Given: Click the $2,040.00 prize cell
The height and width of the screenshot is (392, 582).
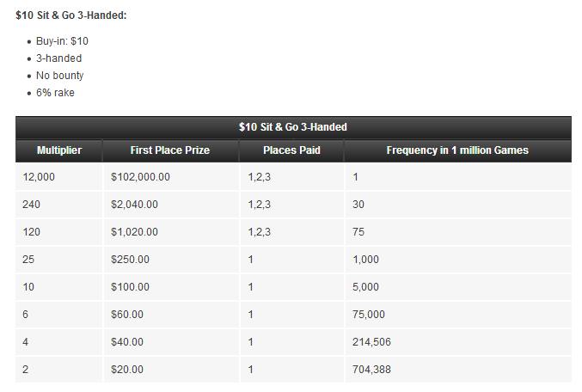Looking at the screenshot, I should coord(134,205).
